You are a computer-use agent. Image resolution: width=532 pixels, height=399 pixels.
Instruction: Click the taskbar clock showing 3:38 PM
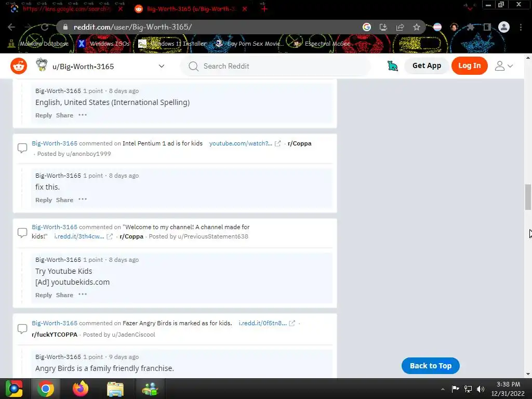tap(508, 389)
